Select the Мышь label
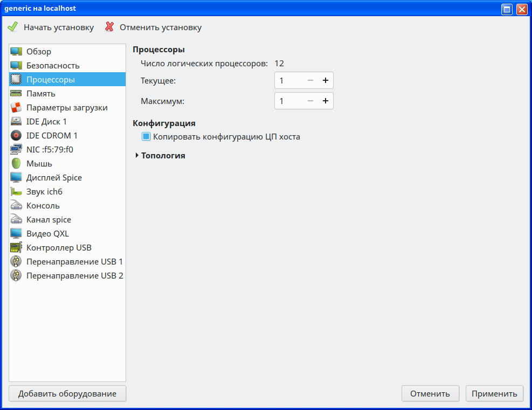Screen dimensions: 532x410 [39, 163]
